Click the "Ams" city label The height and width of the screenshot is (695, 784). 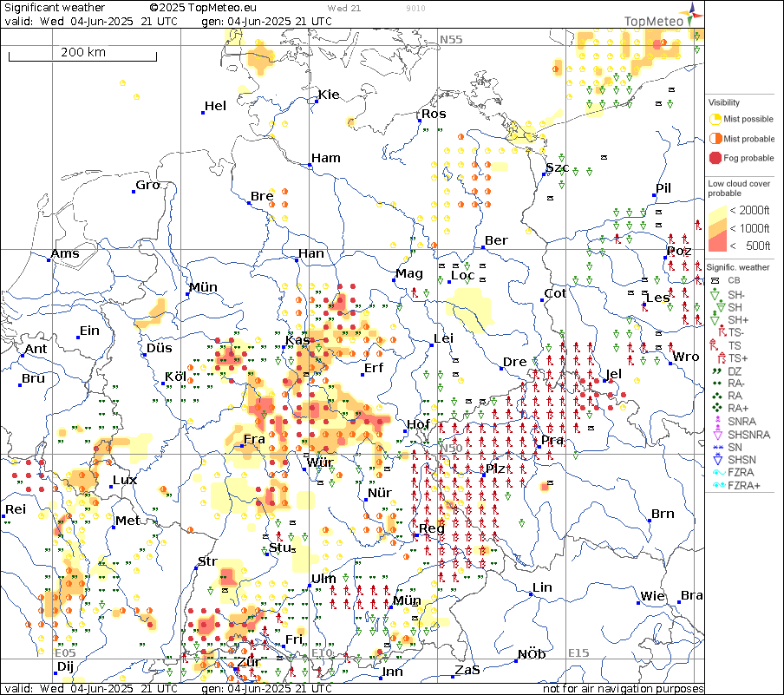[x=65, y=253]
